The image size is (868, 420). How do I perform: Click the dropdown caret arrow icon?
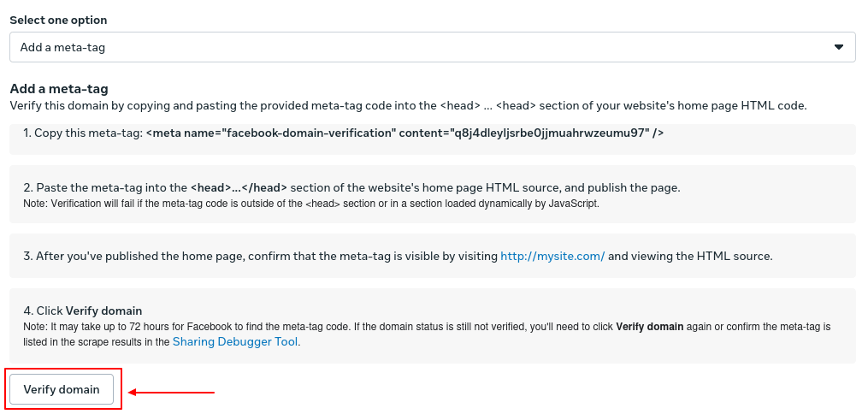839,47
